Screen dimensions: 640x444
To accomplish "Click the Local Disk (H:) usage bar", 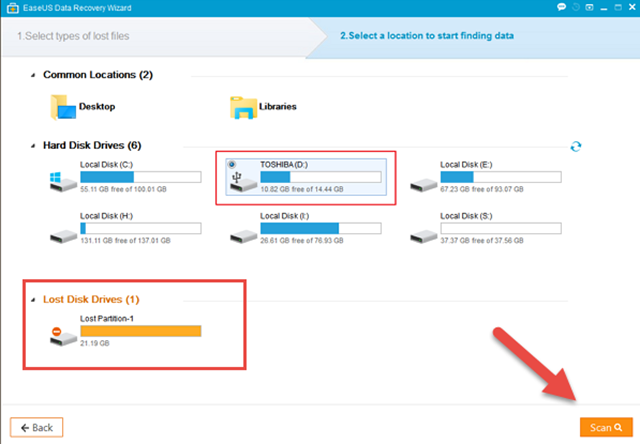I will coord(141,228).
